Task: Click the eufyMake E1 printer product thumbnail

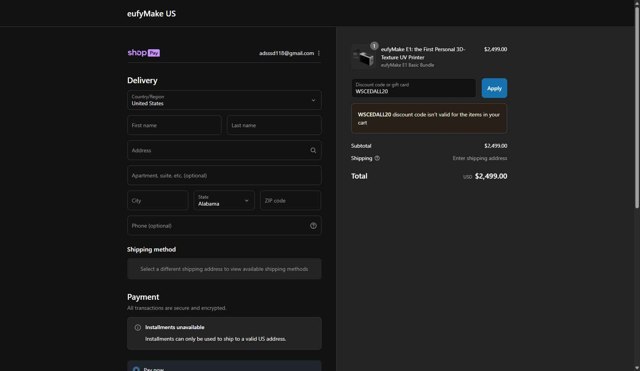Action: click(363, 57)
